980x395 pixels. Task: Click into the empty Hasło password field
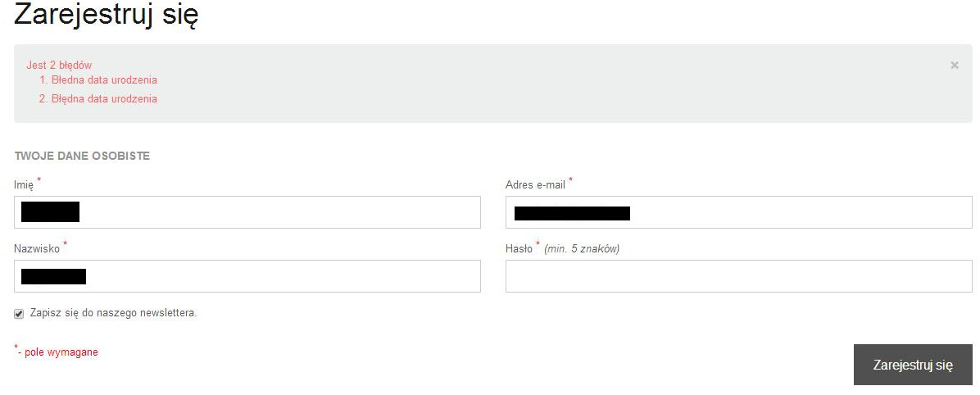click(738, 276)
